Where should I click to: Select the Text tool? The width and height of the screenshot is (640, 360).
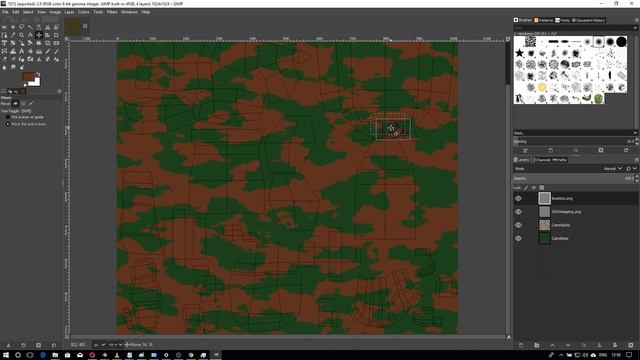coord(21,51)
